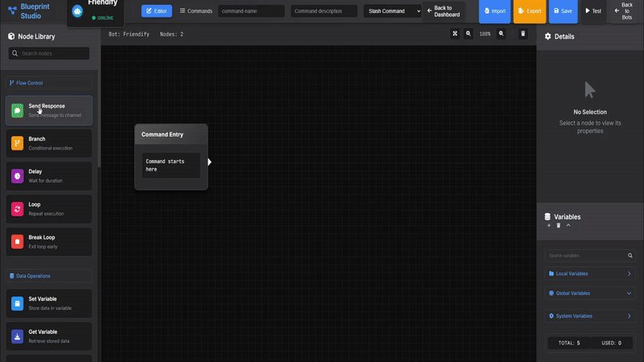Click the Import button
644x362 pixels.
click(494, 11)
